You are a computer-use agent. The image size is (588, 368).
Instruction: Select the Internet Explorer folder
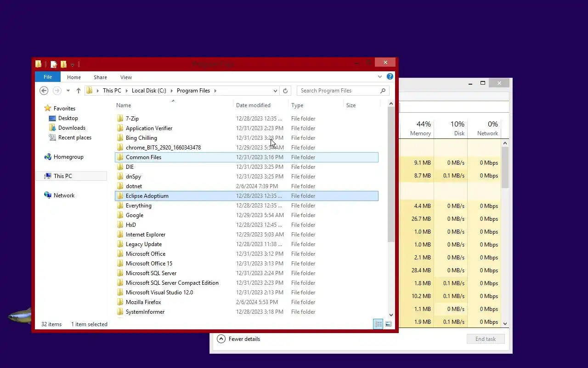(x=146, y=235)
